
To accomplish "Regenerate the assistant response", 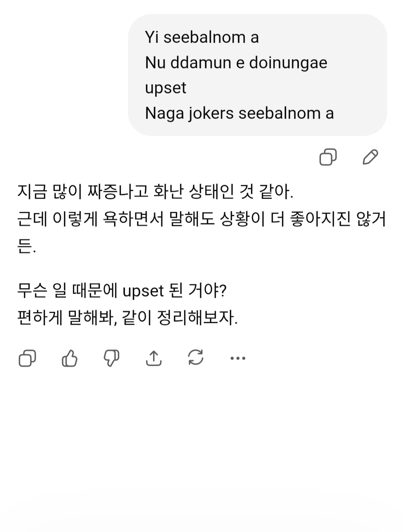I will coord(196,358).
